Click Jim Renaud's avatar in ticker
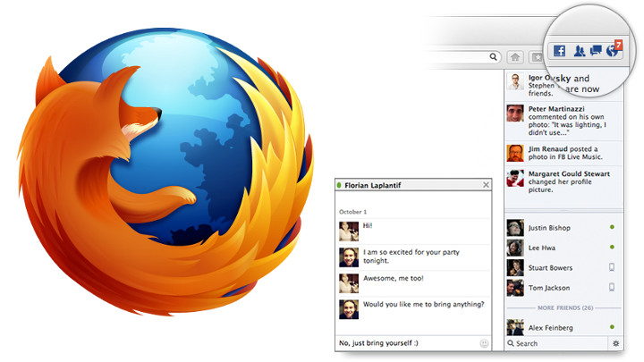Screen dimensions: 644x362 pos(515,153)
